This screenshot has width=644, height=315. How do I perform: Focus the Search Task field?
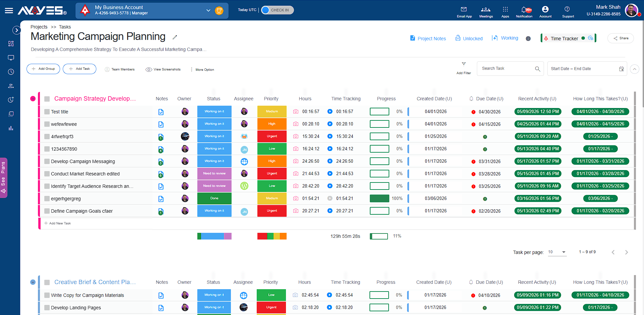510,68
